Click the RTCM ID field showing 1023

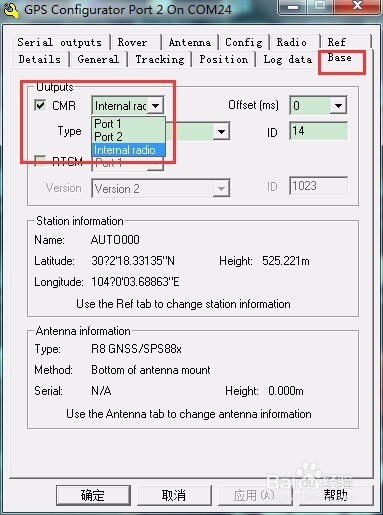318,186
